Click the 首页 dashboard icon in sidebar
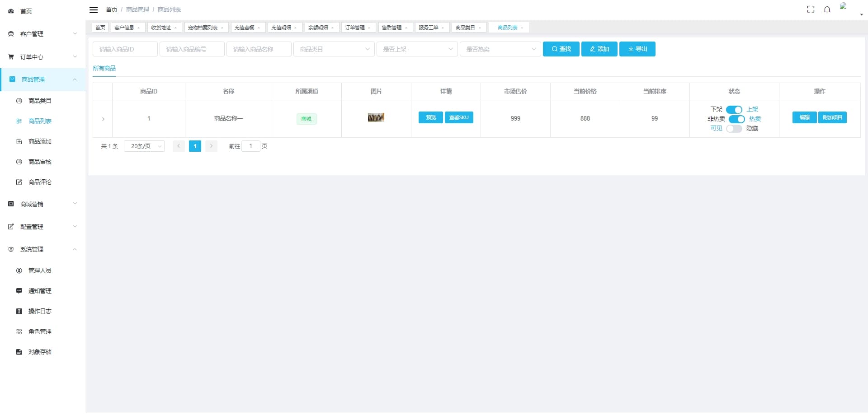 [11, 11]
